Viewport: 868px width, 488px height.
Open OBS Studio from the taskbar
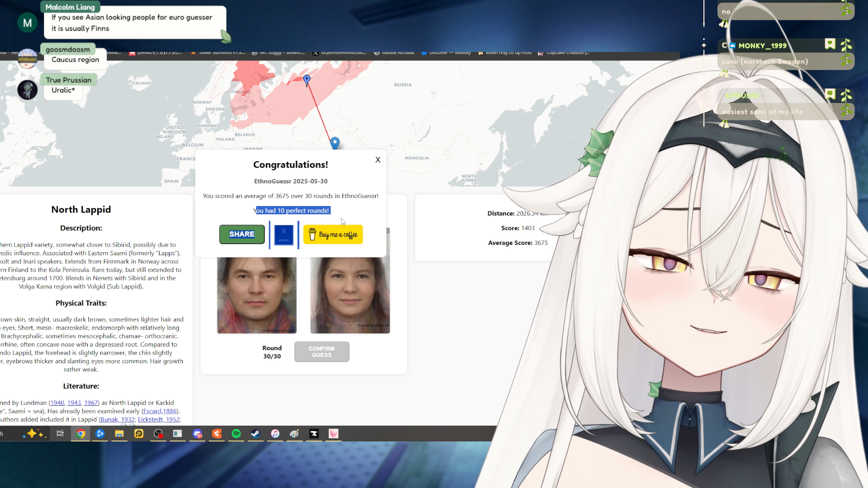158,434
